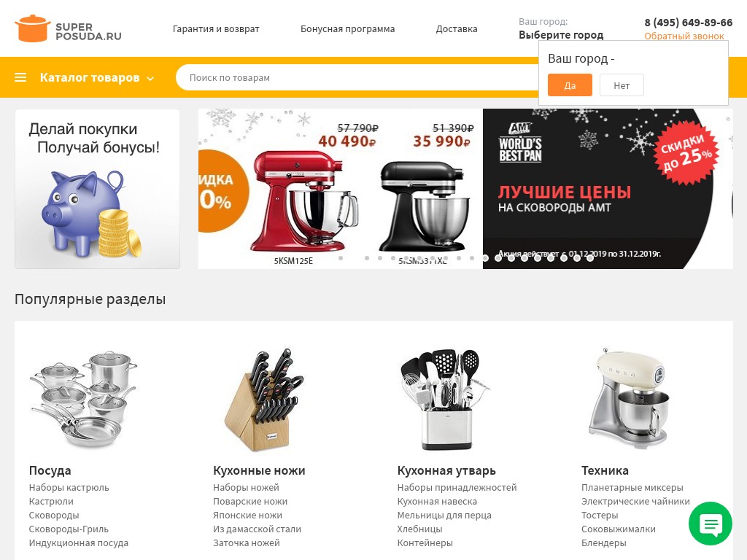Decline city with the Нет button

pyautogui.click(x=622, y=85)
